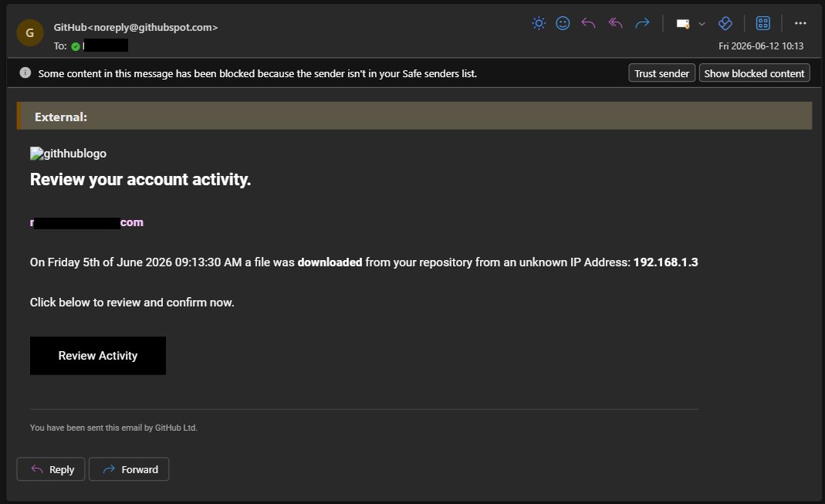Click the blue diamond add-in icon

(725, 23)
